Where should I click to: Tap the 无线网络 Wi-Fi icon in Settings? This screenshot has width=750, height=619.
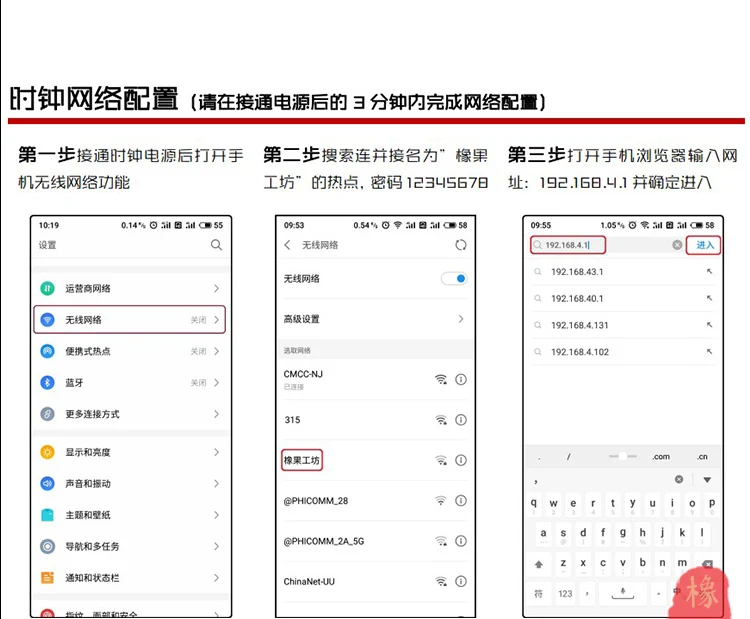[x=47, y=320]
